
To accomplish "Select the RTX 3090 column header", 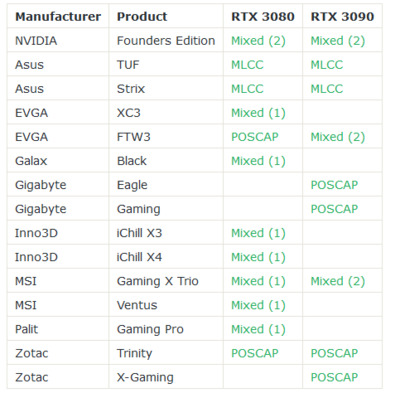I will tap(342, 16).
